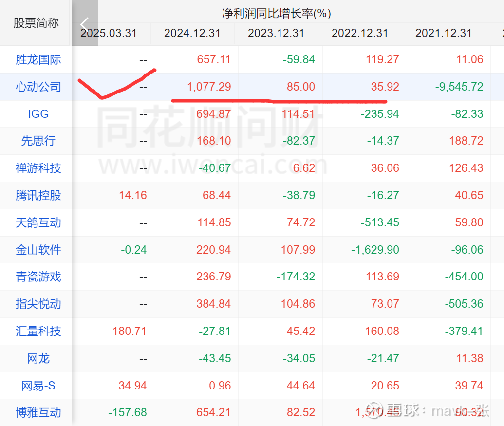
Task: Click value 236.79 in 青瓷游戏 row
Action: tap(214, 277)
